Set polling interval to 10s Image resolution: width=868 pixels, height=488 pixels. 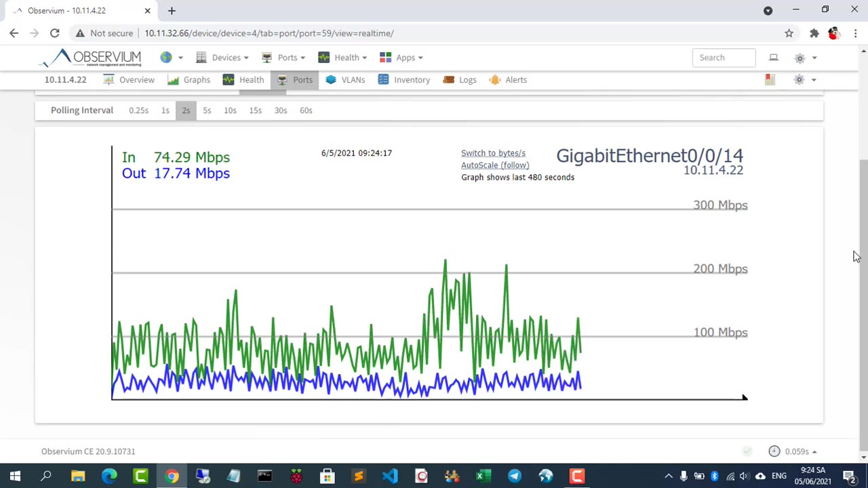(x=230, y=110)
